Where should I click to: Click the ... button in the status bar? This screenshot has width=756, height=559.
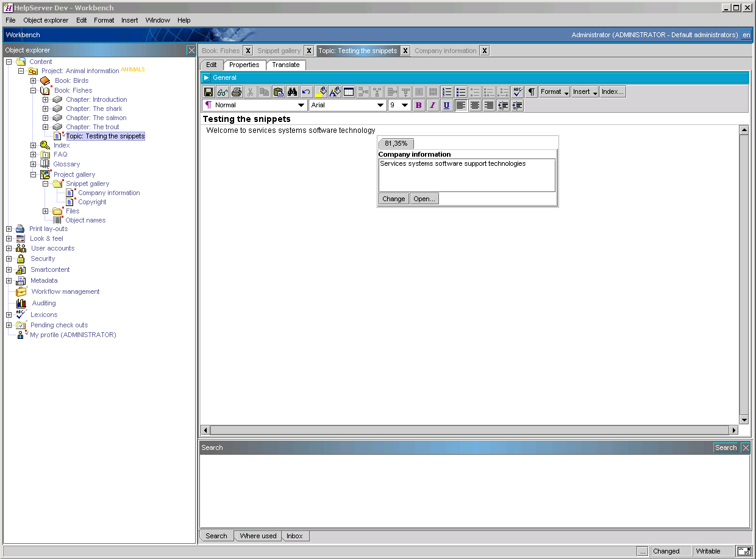pyautogui.click(x=643, y=551)
